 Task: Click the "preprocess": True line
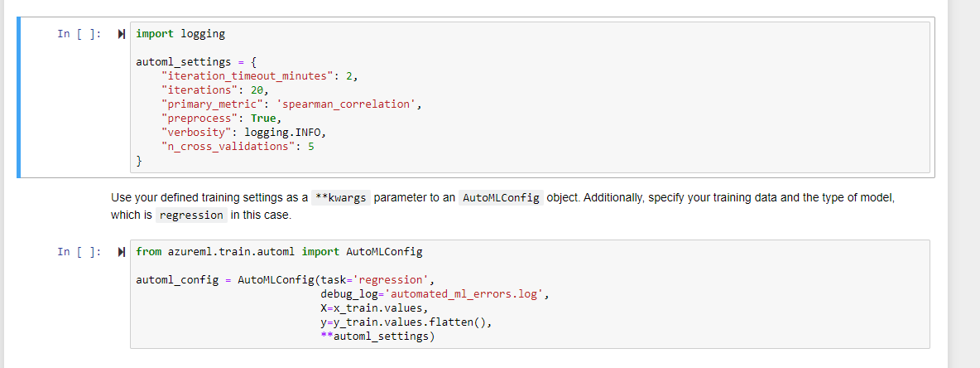coord(221,119)
